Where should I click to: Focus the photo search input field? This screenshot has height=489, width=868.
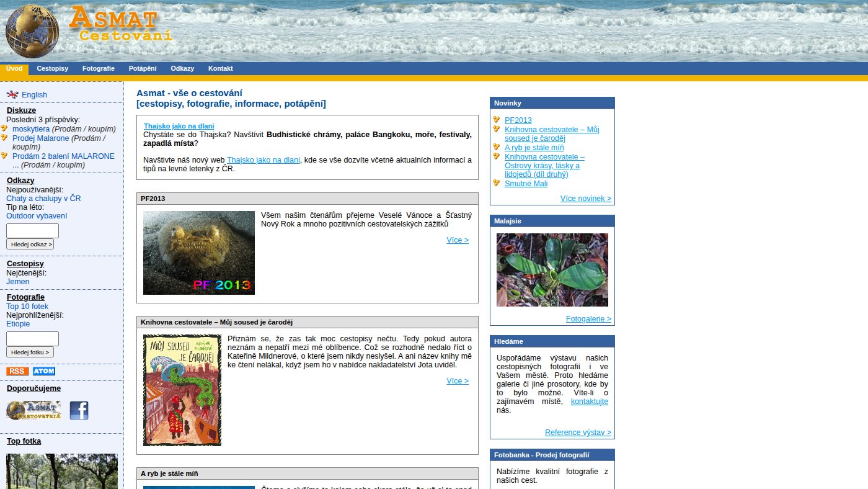point(32,339)
